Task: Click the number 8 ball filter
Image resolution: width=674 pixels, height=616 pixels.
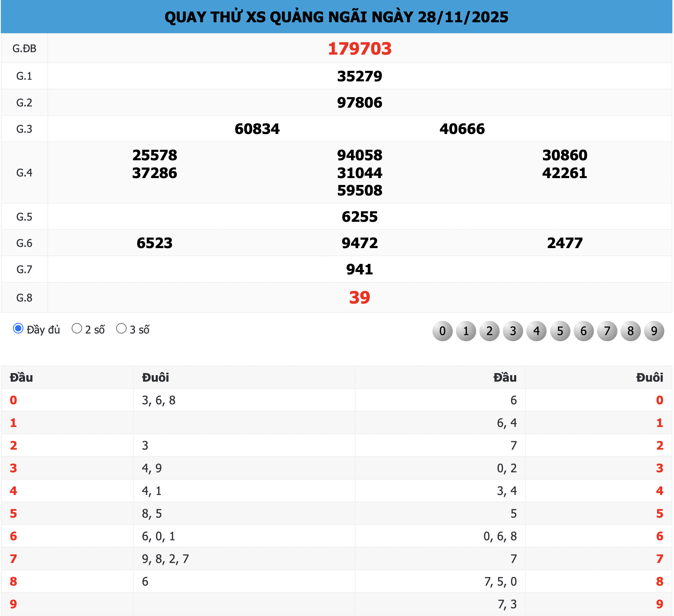Action: click(631, 331)
